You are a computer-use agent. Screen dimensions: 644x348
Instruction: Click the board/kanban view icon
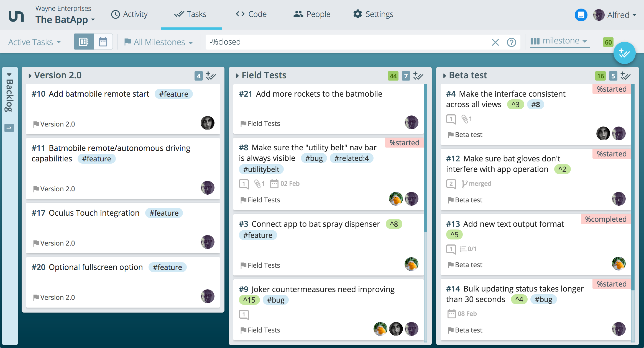(84, 42)
